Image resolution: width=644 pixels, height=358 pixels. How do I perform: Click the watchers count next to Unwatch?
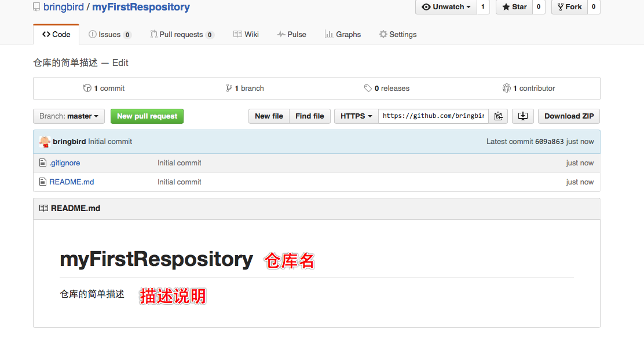[x=483, y=7]
